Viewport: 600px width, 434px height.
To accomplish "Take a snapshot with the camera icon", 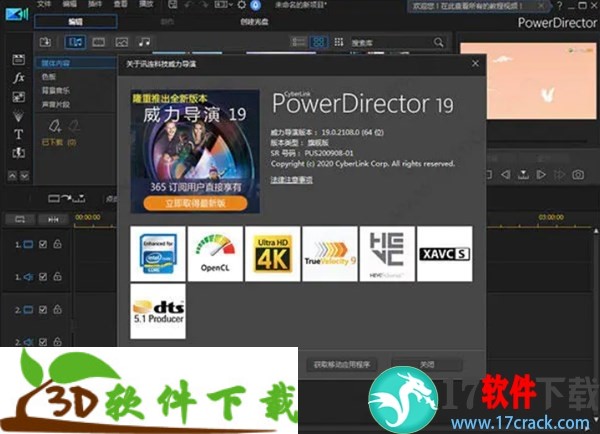I will [x=578, y=175].
